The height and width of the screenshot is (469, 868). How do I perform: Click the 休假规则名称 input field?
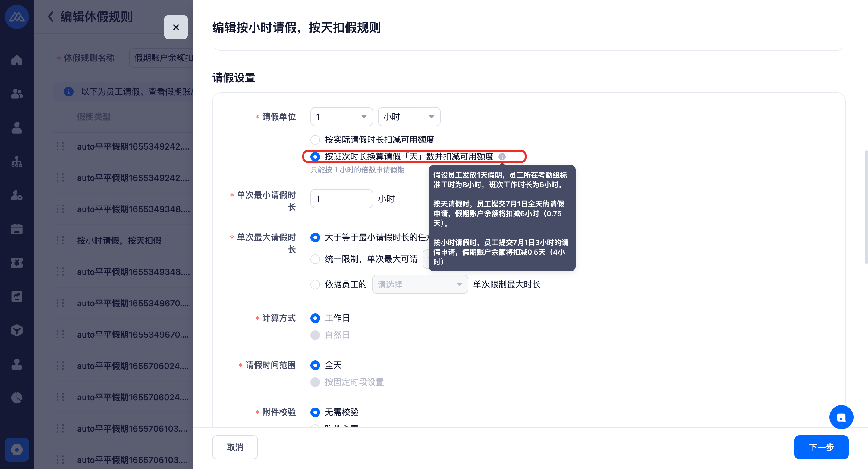pos(161,58)
